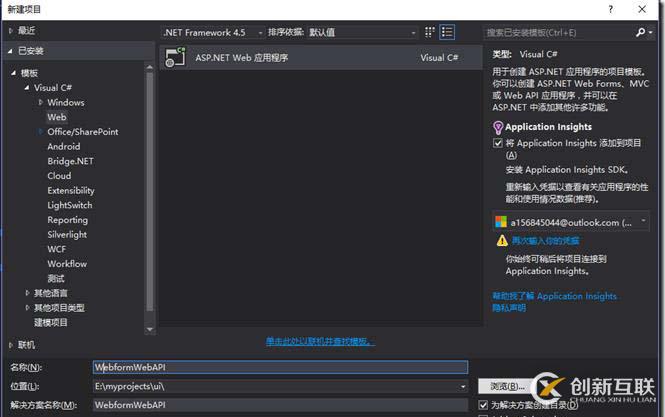Viewport: 665px width, 417px height.
Task: Select the Reporting template category
Action: pos(67,220)
